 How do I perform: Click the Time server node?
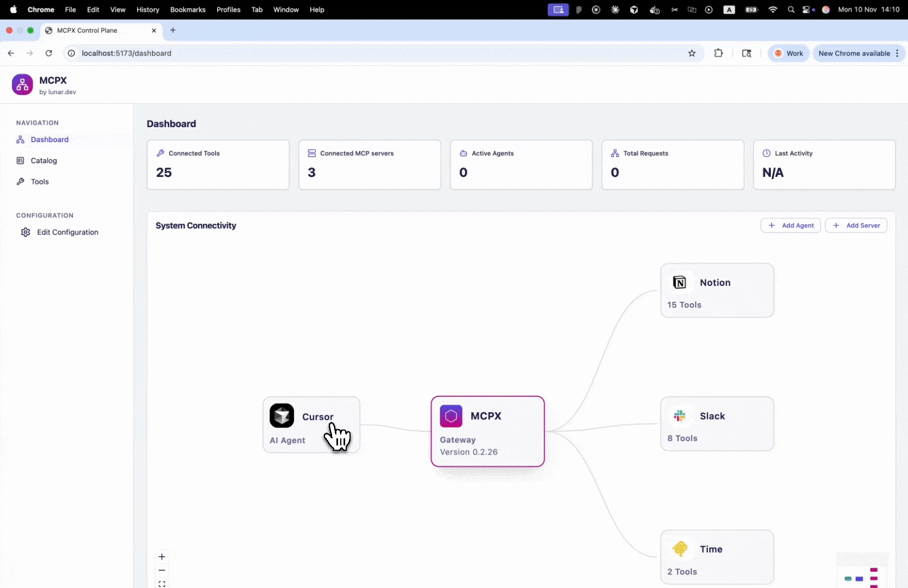click(x=717, y=556)
